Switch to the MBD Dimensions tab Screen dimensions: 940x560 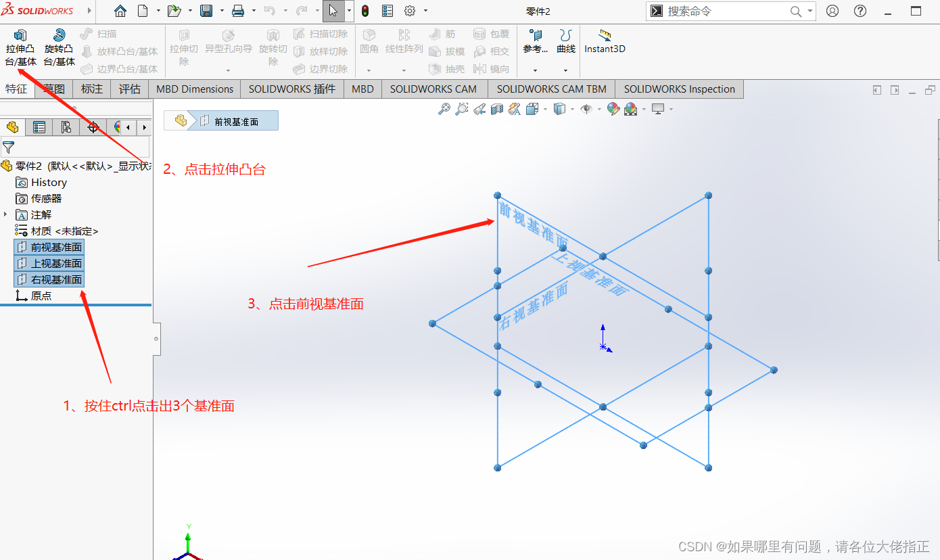coord(195,89)
